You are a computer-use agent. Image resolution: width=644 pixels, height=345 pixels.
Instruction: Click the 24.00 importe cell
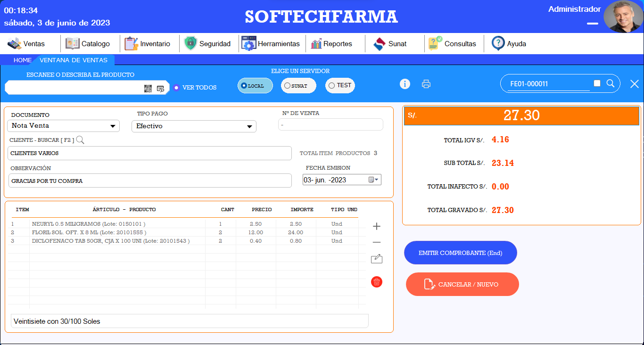coord(296,232)
